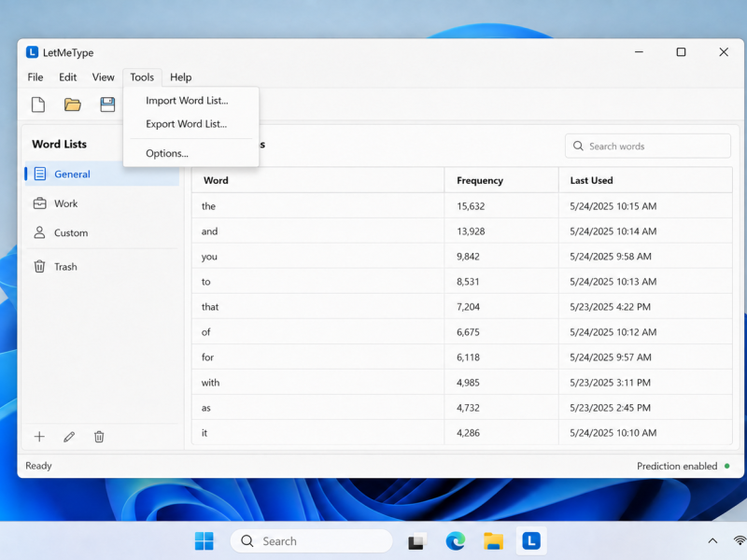747x560 pixels.
Task: Choose Import Word List from Tools menu
Action: pyautogui.click(x=190, y=101)
